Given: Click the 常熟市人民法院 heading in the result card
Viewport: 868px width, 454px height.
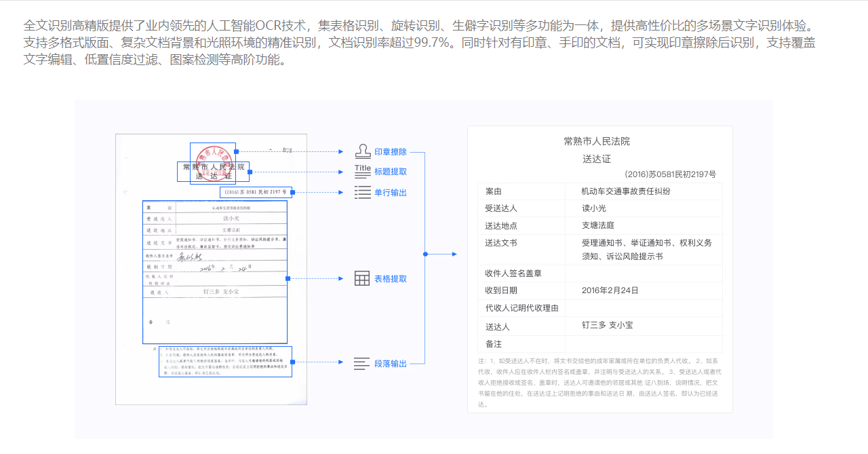Looking at the screenshot, I should click(x=597, y=141).
